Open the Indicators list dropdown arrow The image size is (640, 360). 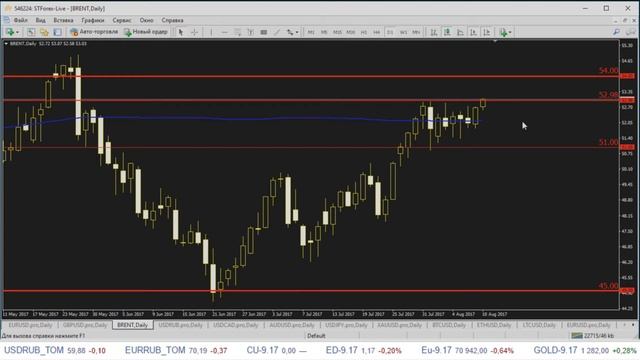tap(510, 32)
